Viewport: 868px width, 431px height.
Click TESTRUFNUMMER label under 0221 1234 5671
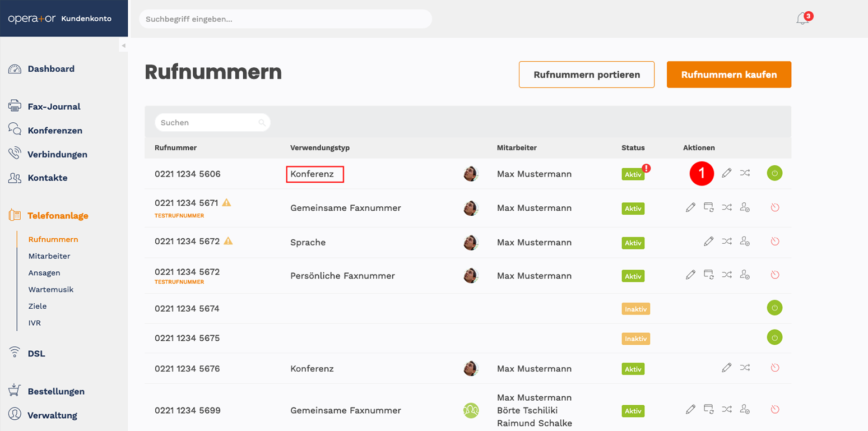coord(179,215)
